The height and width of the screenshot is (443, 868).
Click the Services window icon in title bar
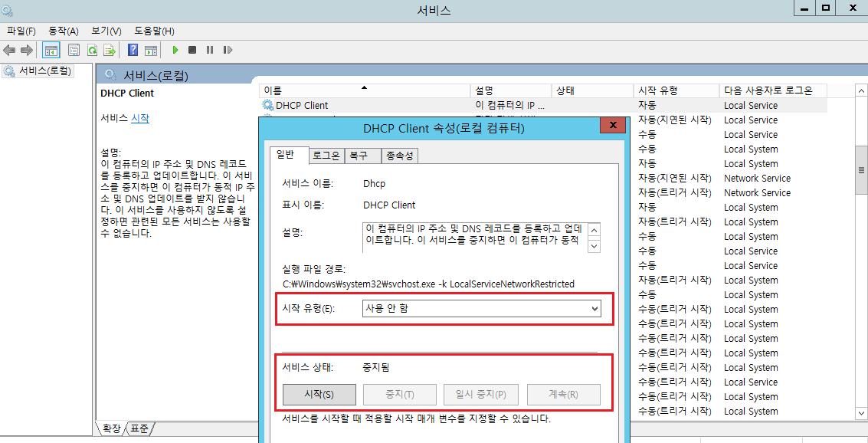coord(8,10)
